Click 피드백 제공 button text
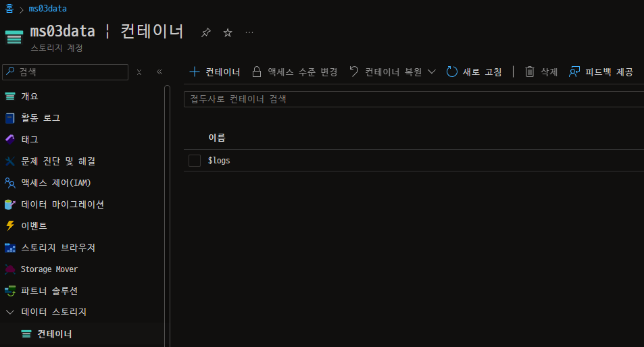 click(x=609, y=72)
